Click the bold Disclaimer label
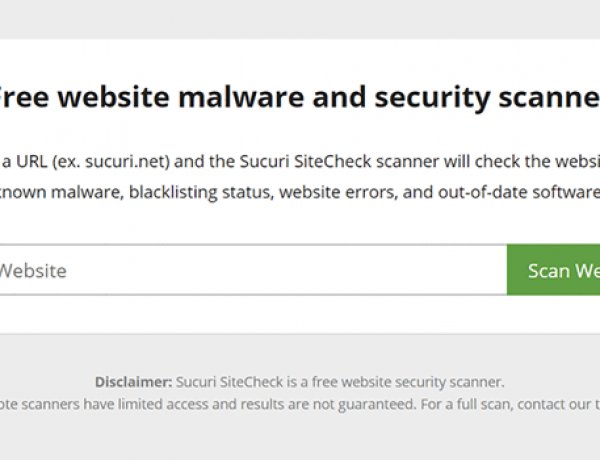 tap(133, 382)
